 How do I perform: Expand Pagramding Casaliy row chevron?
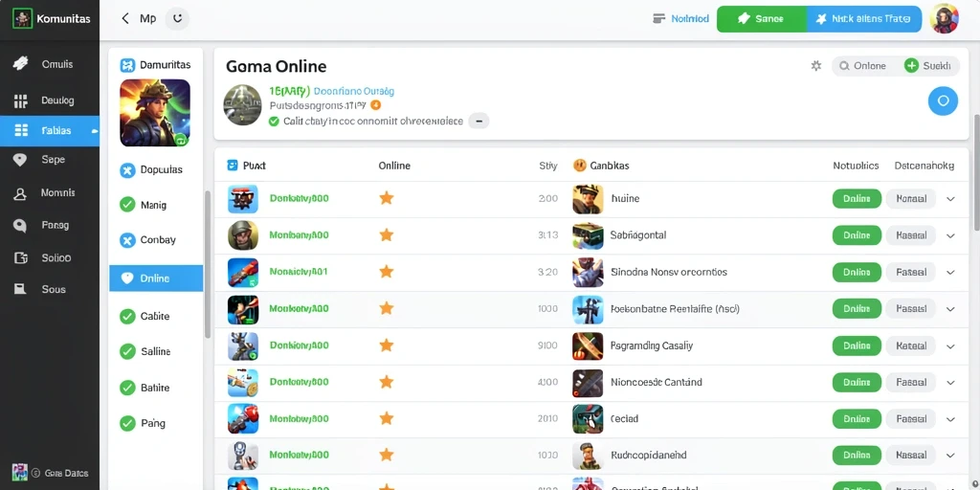point(950,346)
